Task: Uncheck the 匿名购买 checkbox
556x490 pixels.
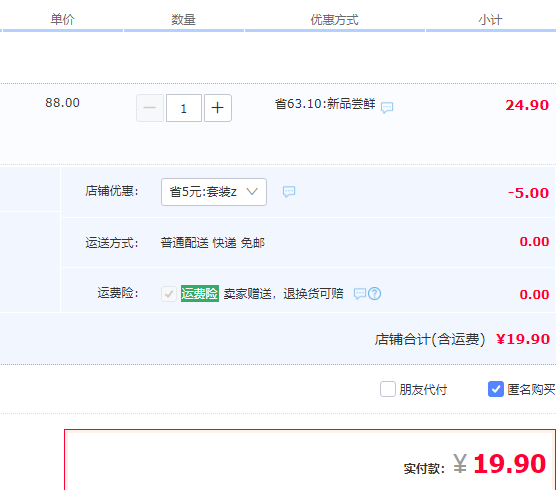Action: tap(496, 389)
